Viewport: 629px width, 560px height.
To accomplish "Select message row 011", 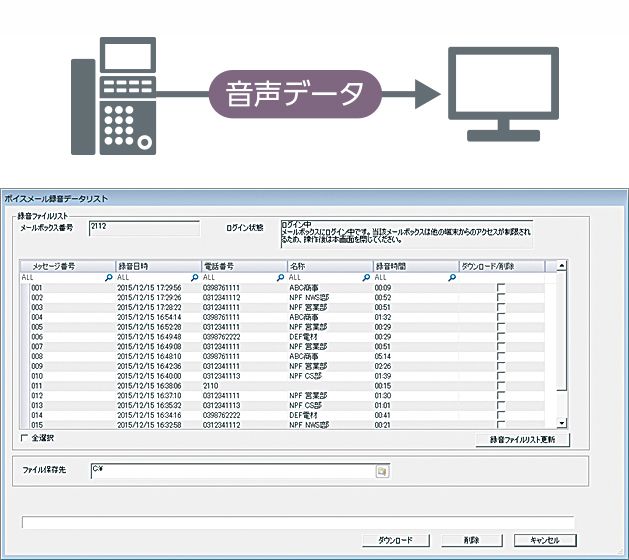I will point(282,386).
